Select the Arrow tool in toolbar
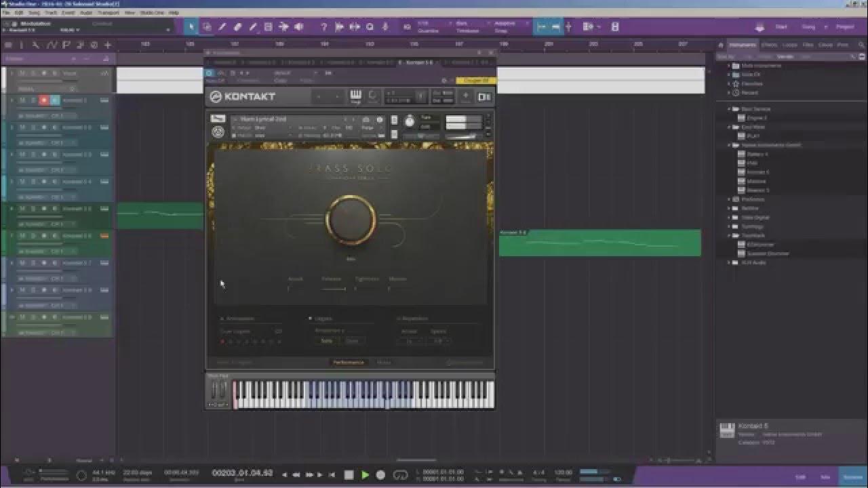Image resolution: width=868 pixels, height=488 pixels. coord(192,27)
